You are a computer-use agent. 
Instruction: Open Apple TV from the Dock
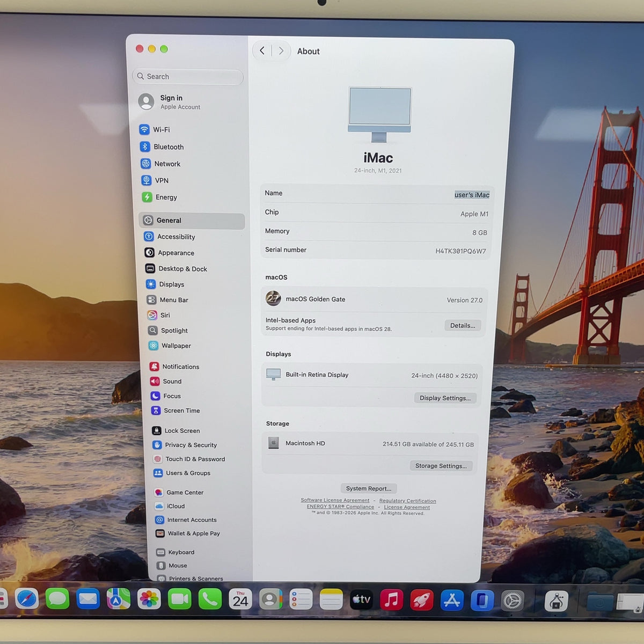[x=361, y=600]
